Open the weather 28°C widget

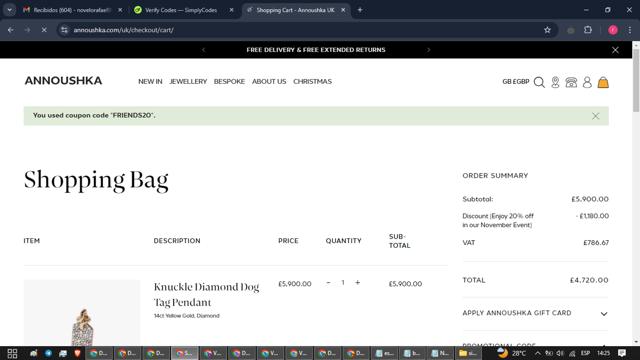click(512, 353)
